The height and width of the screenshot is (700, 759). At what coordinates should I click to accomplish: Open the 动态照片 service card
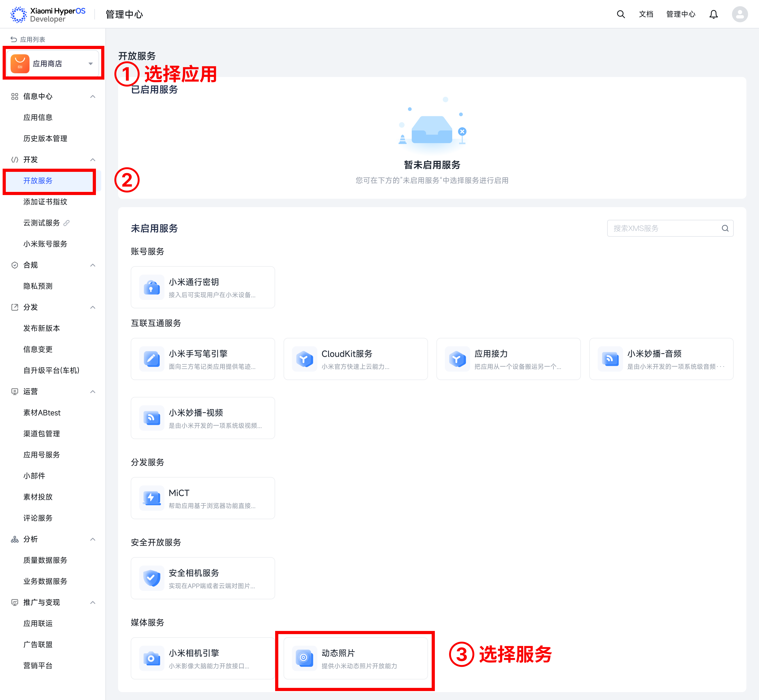[355, 658]
